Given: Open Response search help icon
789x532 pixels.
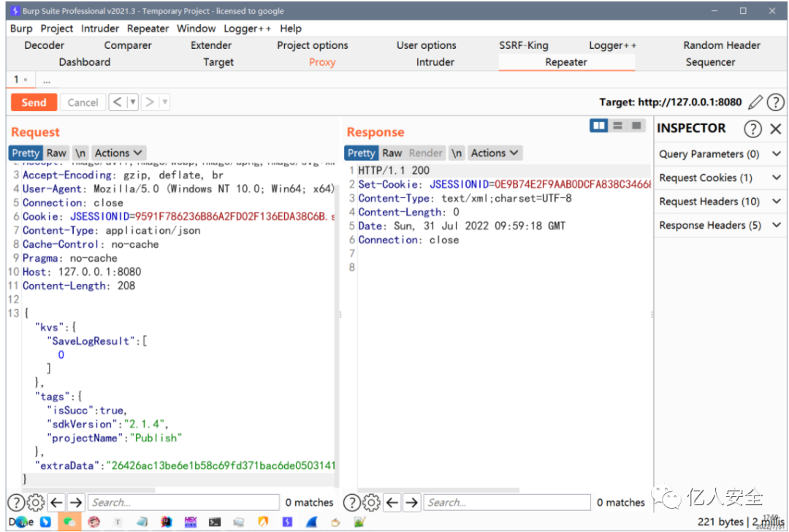Looking at the screenshot, I should 351,502.
